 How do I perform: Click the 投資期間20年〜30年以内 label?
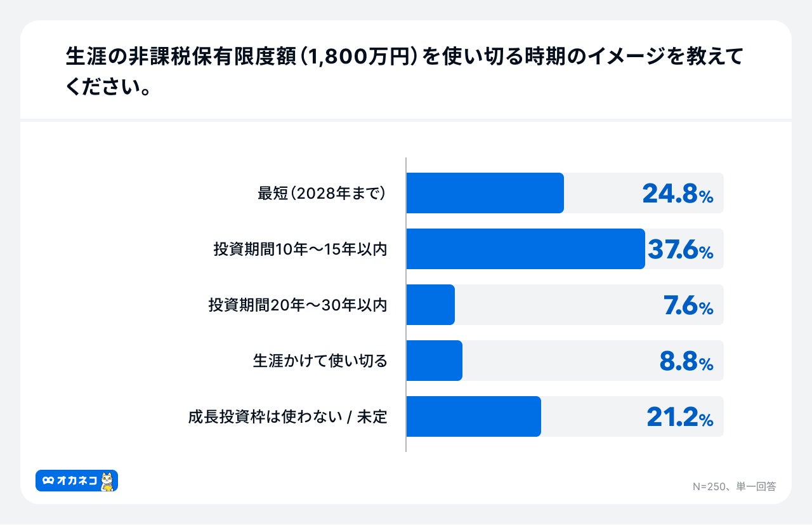298,305
